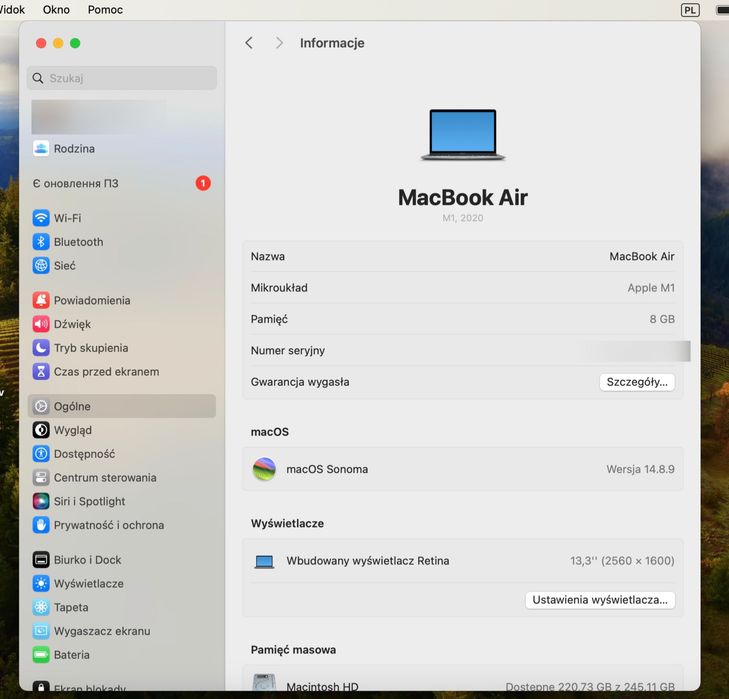Click the Gwarancja wygasła label
Screen dimensions: 729x699
point(300,382)
